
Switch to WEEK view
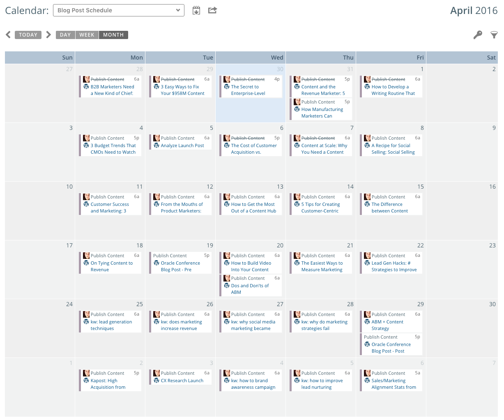coord(87,35)
